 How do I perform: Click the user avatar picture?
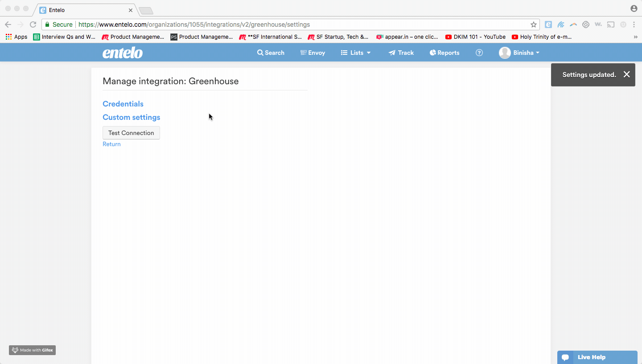(505, 53)
